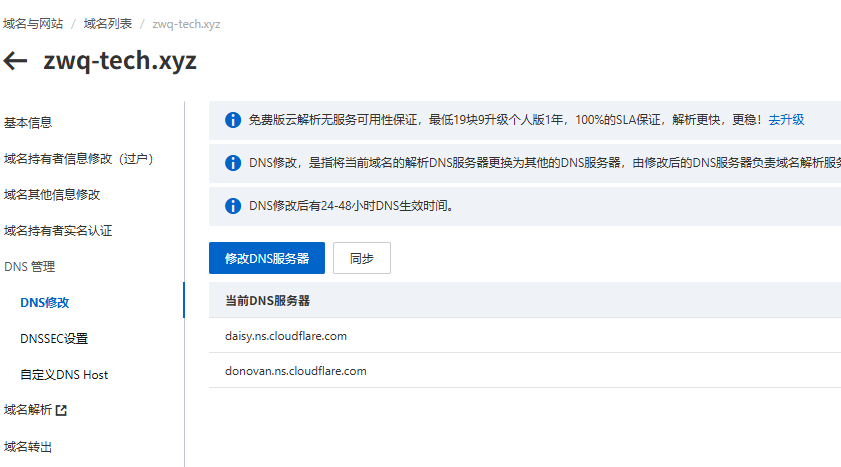Screen dimensions: 841x467
Task: Open 域名与网站 breadcrumb
Action: 33,24
